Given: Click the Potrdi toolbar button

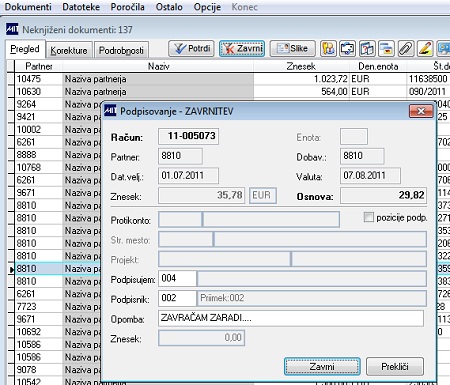Looking at the screenshot, I should (191, 49).
